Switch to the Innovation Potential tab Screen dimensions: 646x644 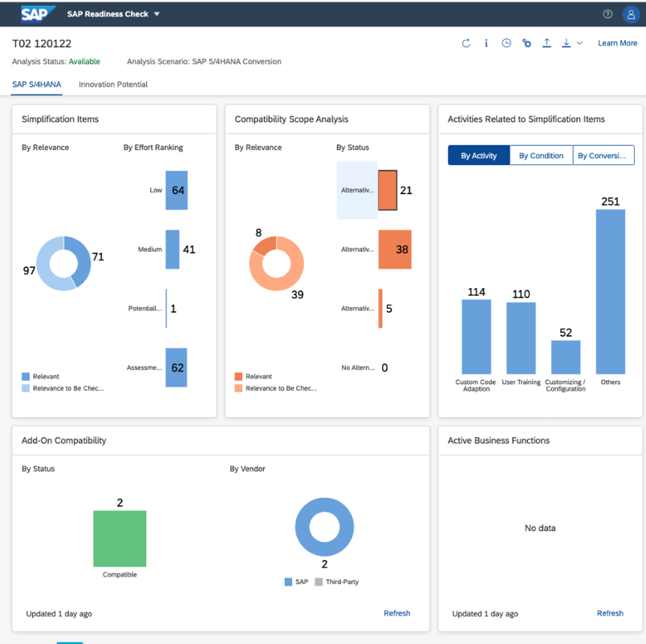click(113, 84)
